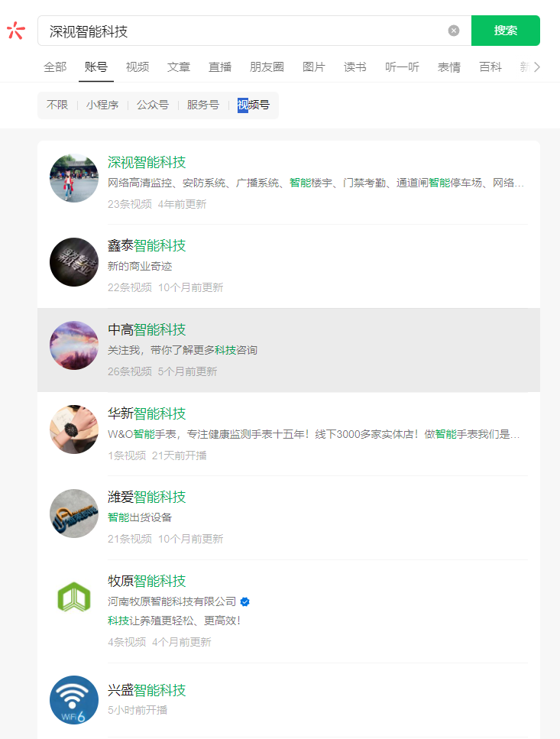Open the 表情 tab
This screenshot has height=739, width=560.
point(449,67)
